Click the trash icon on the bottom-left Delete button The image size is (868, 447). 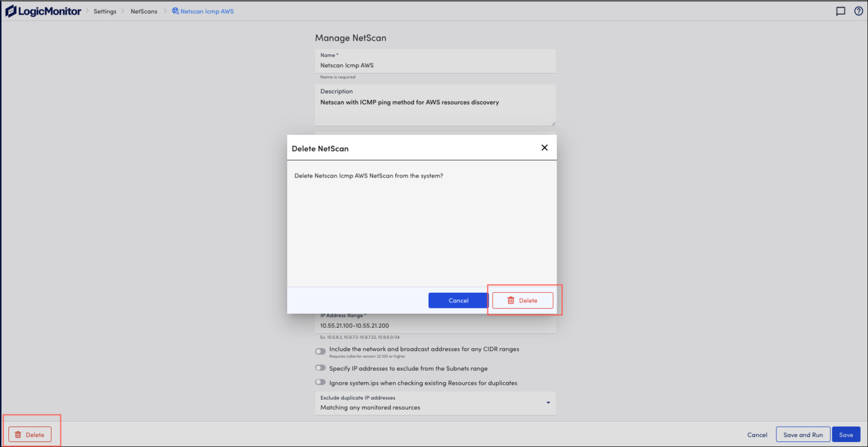point(19,434)
